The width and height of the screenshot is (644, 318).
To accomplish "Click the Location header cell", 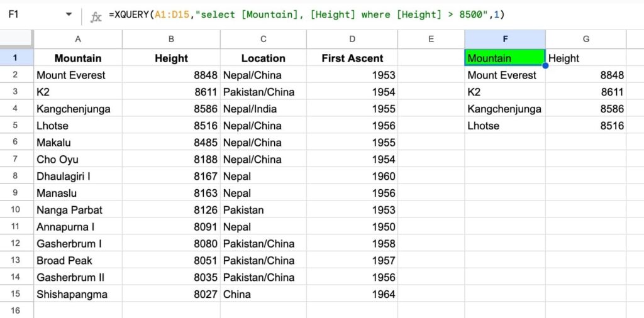I will coord(263,58).
